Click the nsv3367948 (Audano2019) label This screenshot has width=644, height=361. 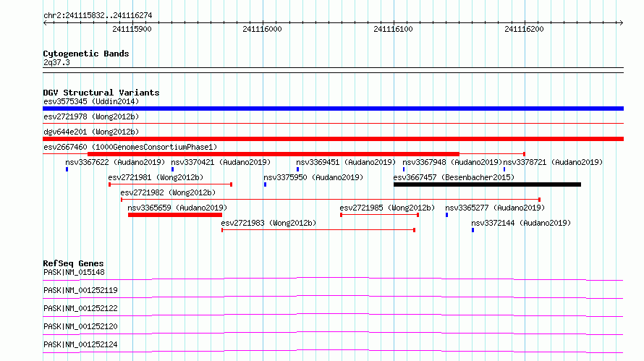point(452,162)
